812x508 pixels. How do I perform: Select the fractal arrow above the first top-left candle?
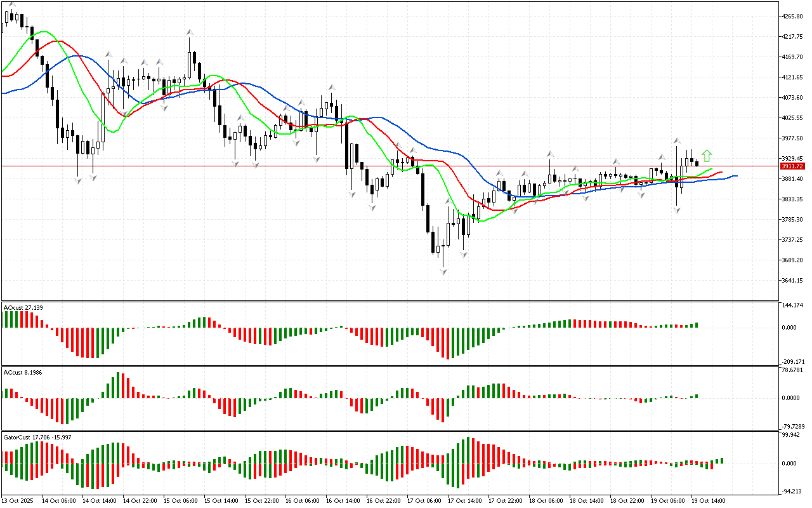tap(12, 4)
